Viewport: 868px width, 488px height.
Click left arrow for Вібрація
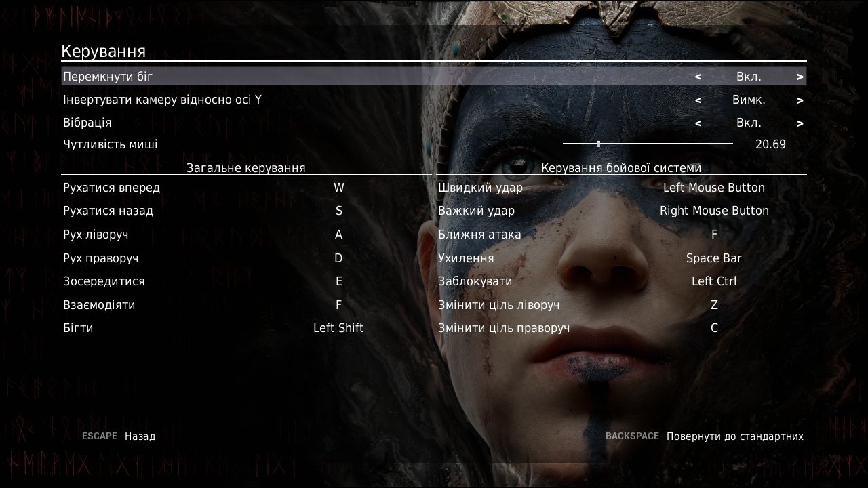coord(698,123)
